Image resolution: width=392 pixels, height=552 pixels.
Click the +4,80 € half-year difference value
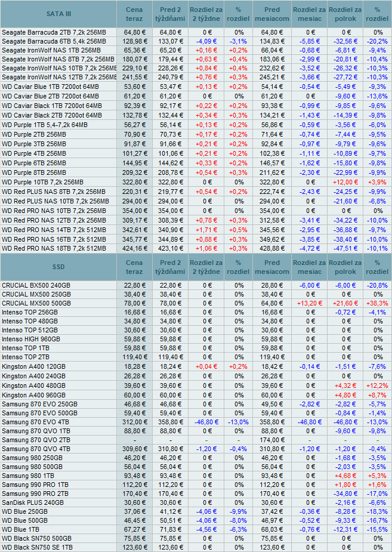345,395
